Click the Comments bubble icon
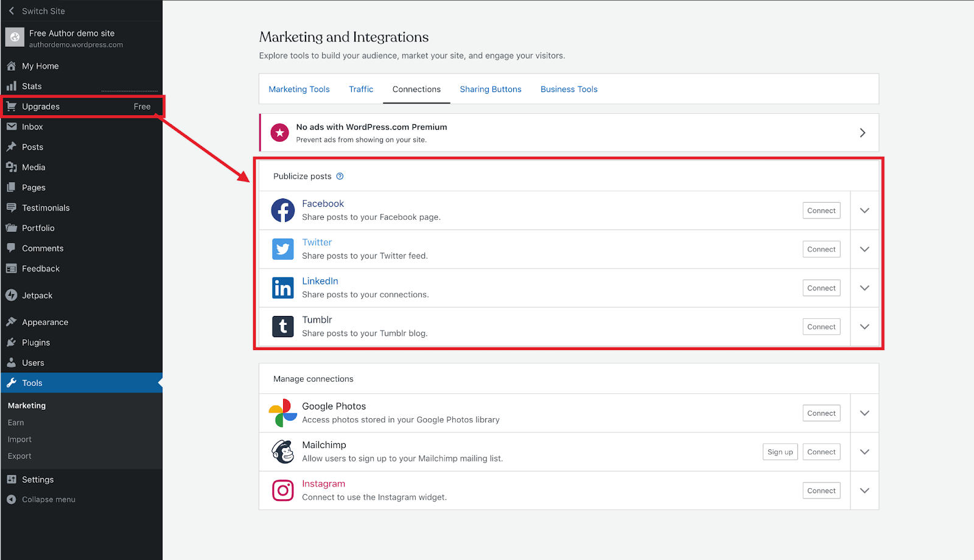 [x=11, y=248]
